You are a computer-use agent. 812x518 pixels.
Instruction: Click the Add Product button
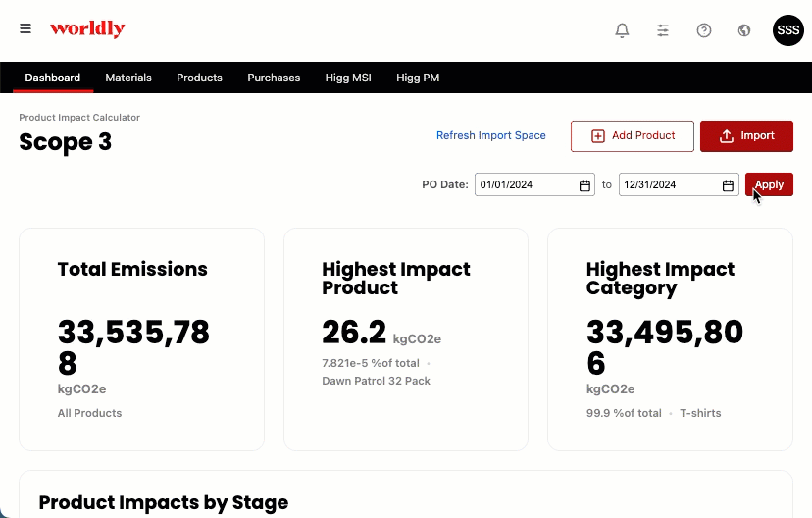tap(633, 136)
